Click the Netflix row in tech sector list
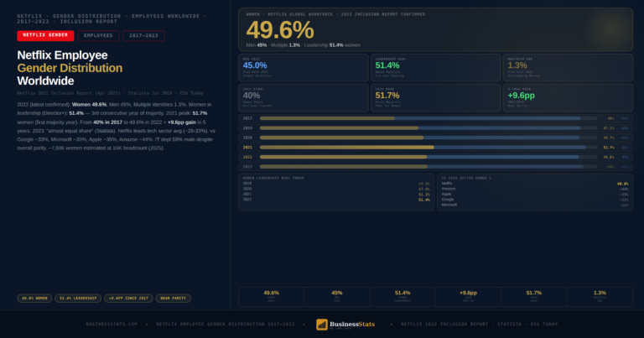644x338 pixels. (535, 184)
